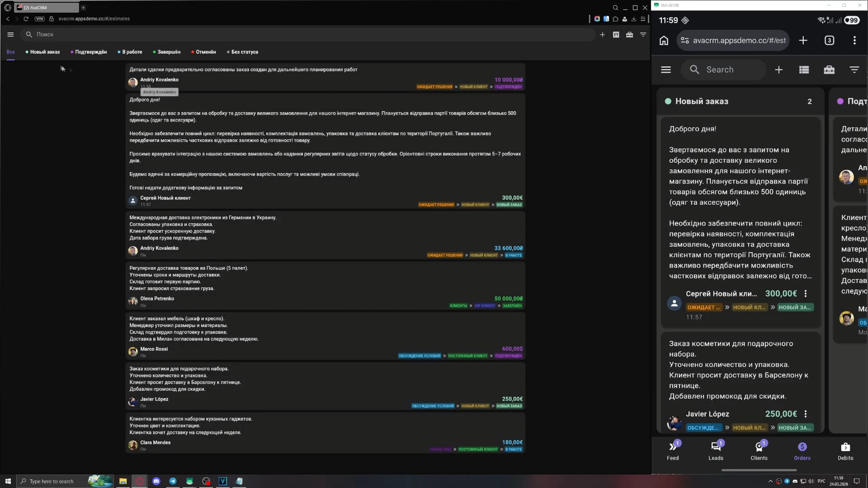This screenshot has width=868, height=488.
Task: Tap the list view icon in mobile toolbar
Action: [x=804, y=70]
